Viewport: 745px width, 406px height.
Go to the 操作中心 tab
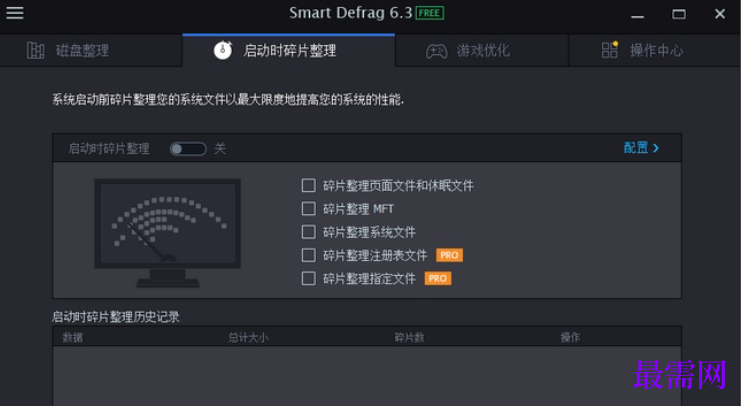tap(655, 50)
